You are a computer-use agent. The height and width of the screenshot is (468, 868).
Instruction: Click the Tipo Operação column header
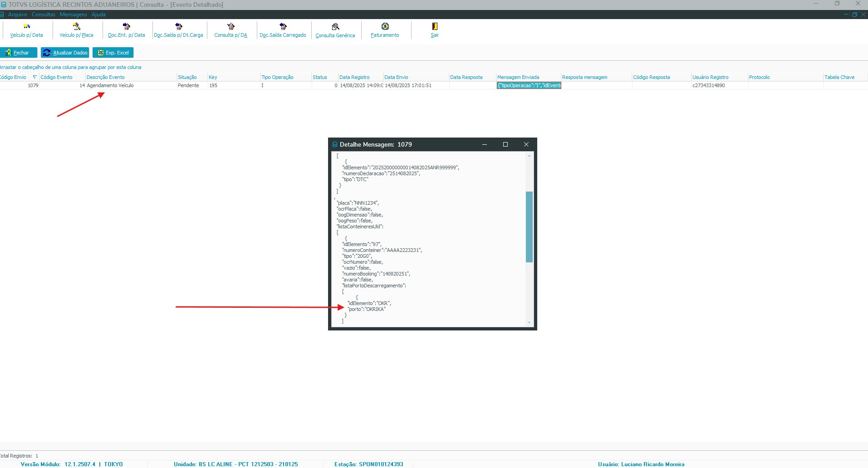(286, 77)
